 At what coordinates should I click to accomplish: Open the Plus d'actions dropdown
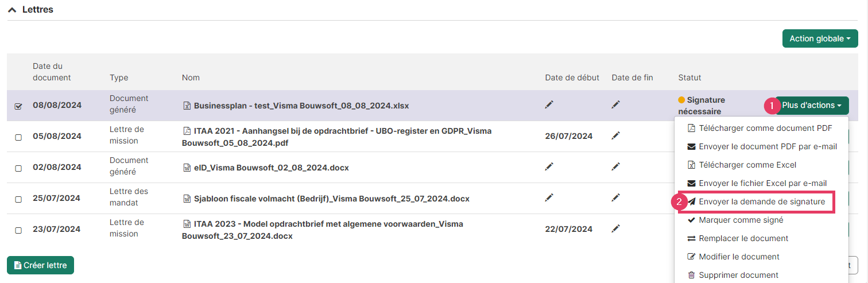click(x=812, y=105)
